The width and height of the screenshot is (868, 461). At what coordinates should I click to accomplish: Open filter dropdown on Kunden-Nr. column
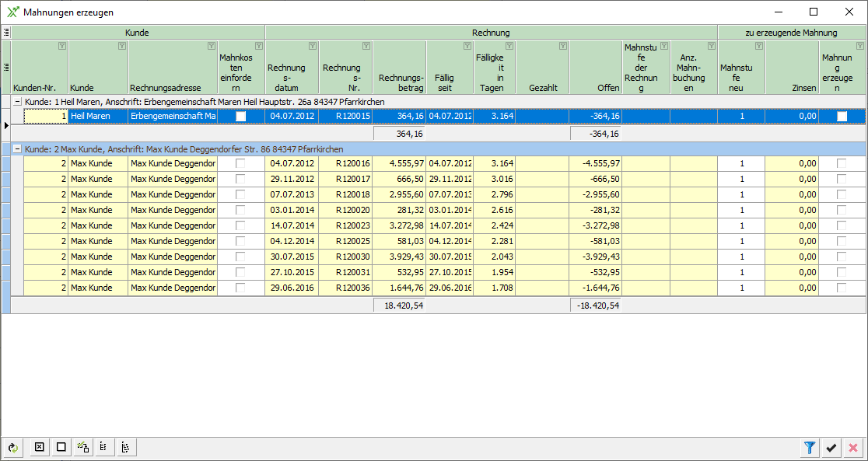tap(61, 47)
